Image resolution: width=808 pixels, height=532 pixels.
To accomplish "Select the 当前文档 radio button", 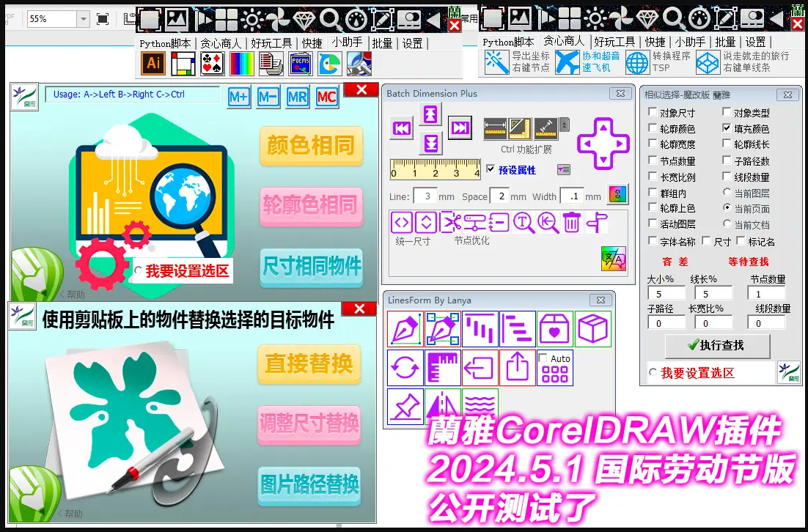I will (x=727, y=224).
